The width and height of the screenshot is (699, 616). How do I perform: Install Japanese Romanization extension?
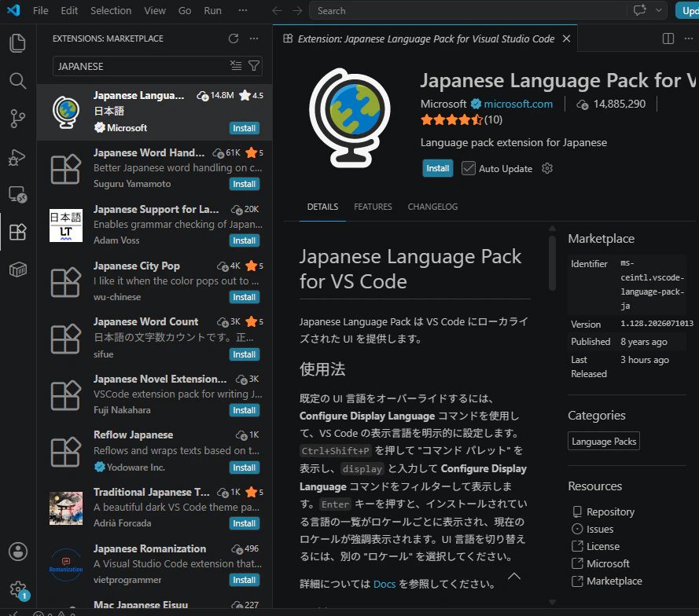(x=245, y=580)
